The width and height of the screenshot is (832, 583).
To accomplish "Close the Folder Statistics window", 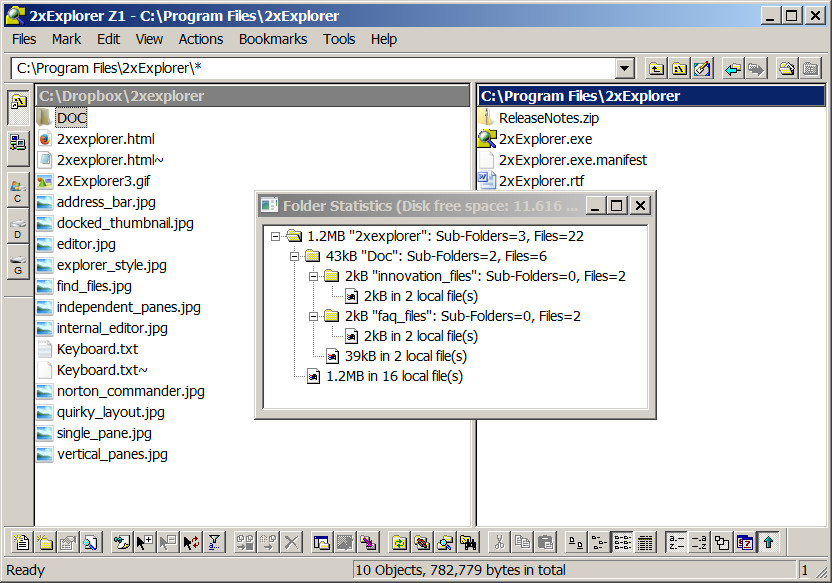I will [x=640, y=205].
